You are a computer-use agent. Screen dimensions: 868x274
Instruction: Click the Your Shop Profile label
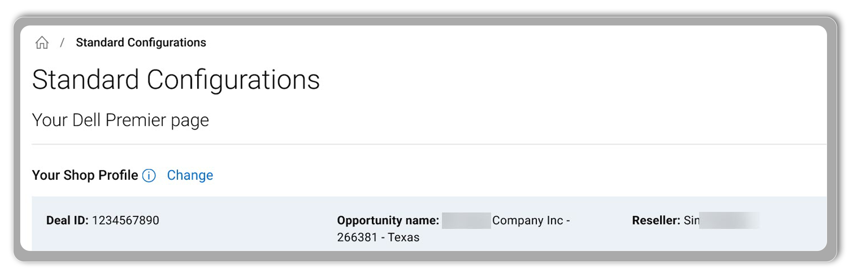coord(85,175)
